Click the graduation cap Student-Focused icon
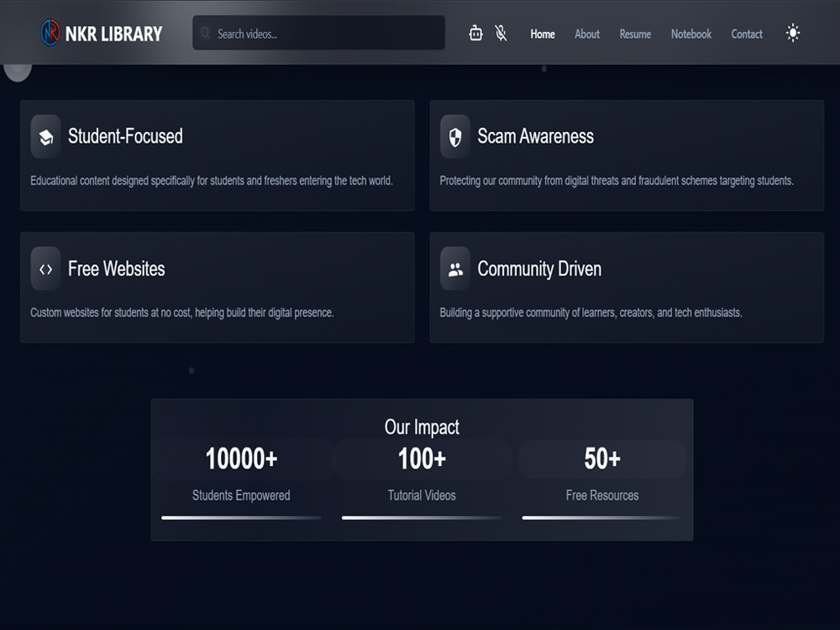 [x=45, y=137]
